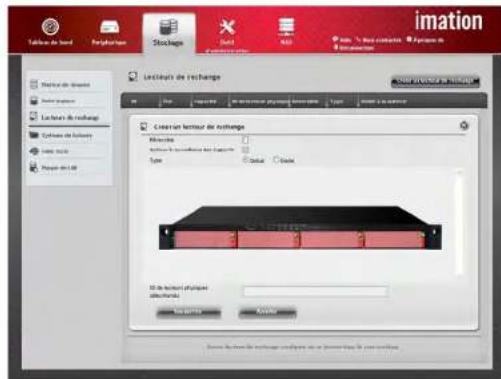The height and width of the screenshot is (379, 501).
Task: Click the create spare drive button, top right
Action: (x=435, y=81)
